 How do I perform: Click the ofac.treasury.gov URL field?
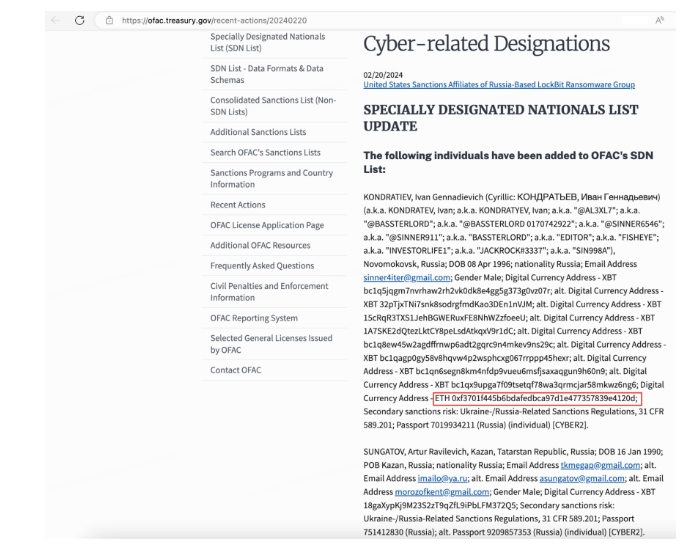[x=214, y=20]
